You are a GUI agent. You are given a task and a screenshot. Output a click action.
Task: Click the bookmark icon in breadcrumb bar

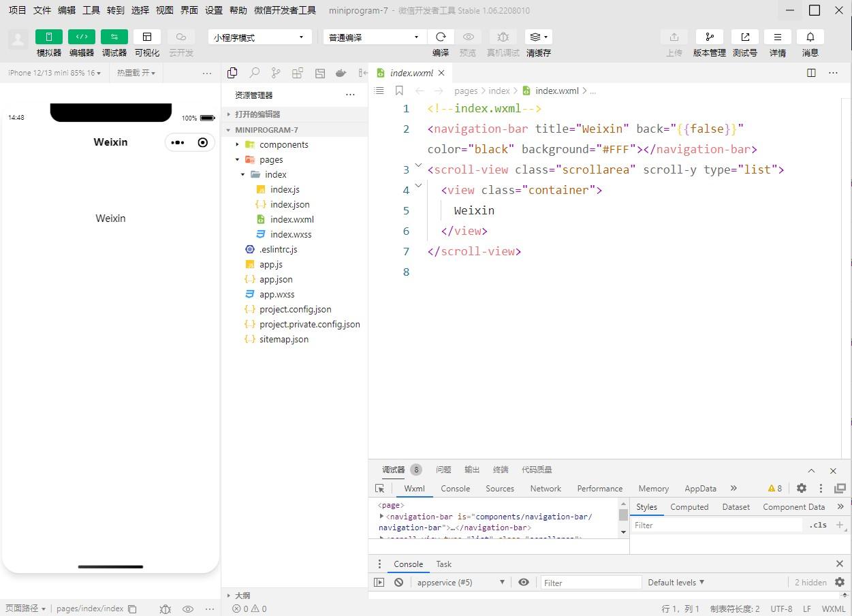pyautogui.click(x=399, y=91)
